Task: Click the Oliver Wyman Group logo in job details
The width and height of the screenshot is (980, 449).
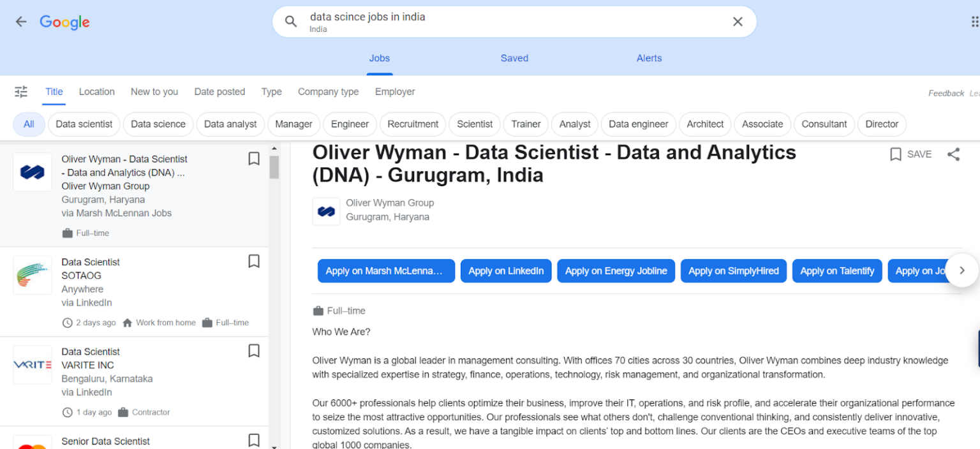Action: pyautogui.click(x=326, y=211)
